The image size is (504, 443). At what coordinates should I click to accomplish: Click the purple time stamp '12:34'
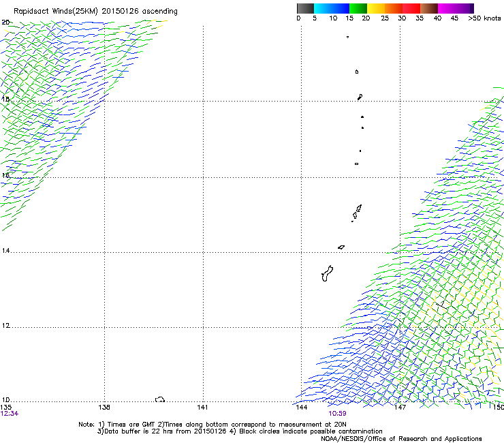click(10, 414)
